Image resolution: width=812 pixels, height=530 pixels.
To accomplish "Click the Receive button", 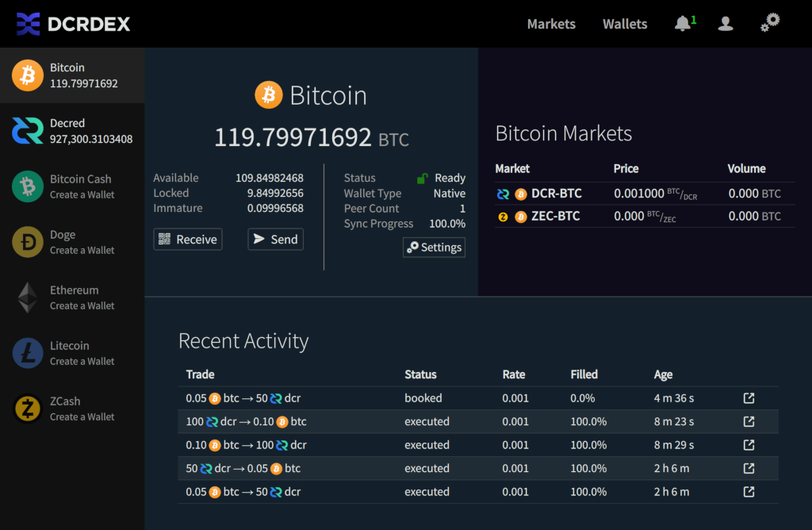I will 188,240.
